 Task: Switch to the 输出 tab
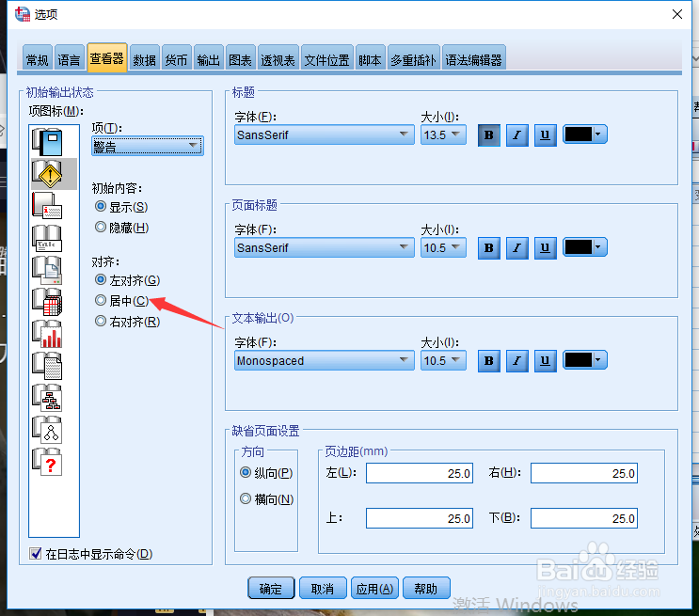[x=208, y=59]
